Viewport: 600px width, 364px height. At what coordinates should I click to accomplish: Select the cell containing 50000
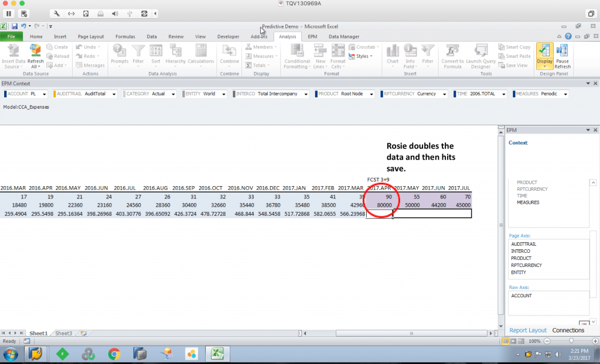pyautogui.click(x=406, y=205)
